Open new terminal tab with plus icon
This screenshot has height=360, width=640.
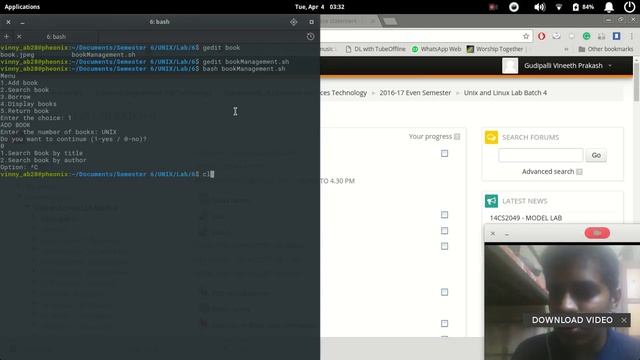pos(6,36)
